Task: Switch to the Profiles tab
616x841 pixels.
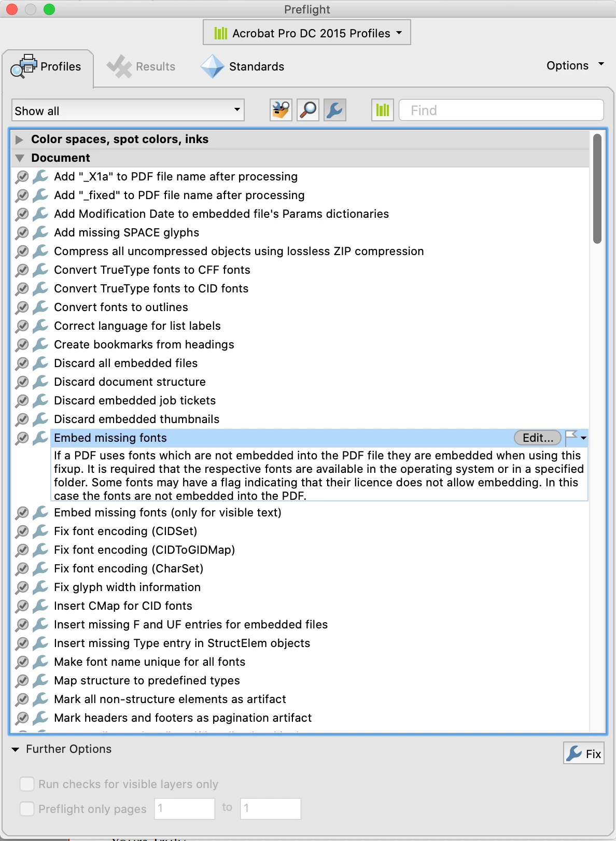Action: point(47,66)
